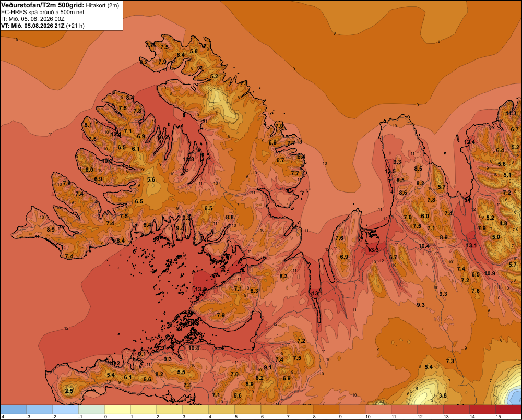
Task: Click the EC-HRES description line in info box
Action: 43,13
